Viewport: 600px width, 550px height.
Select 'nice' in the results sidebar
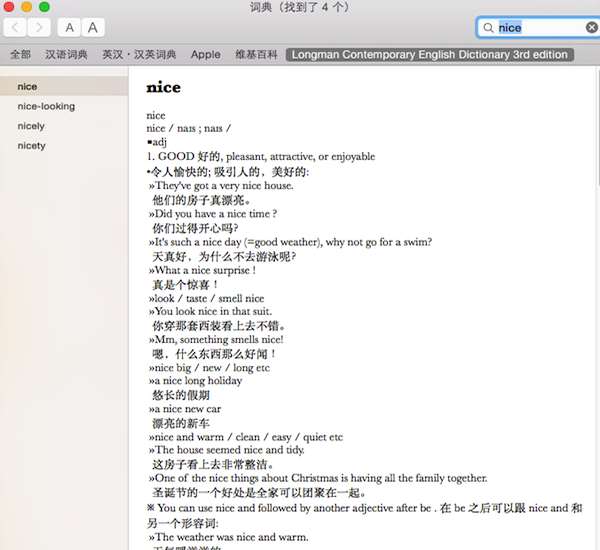[x=64, y=86]
